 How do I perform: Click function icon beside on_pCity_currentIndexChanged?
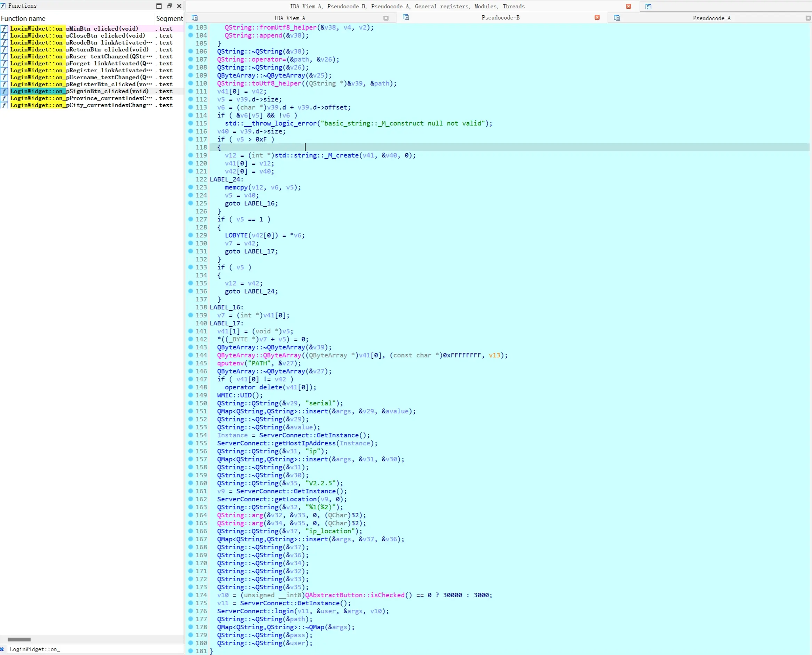pyautogui.click(x=4, y=105)
